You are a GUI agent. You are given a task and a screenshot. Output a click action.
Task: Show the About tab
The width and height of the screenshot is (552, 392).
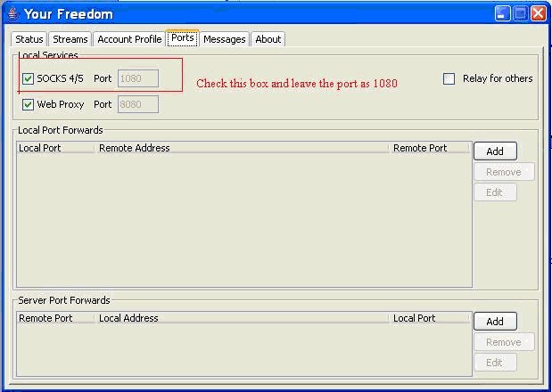pyautogui.click(x=268, y=39)
